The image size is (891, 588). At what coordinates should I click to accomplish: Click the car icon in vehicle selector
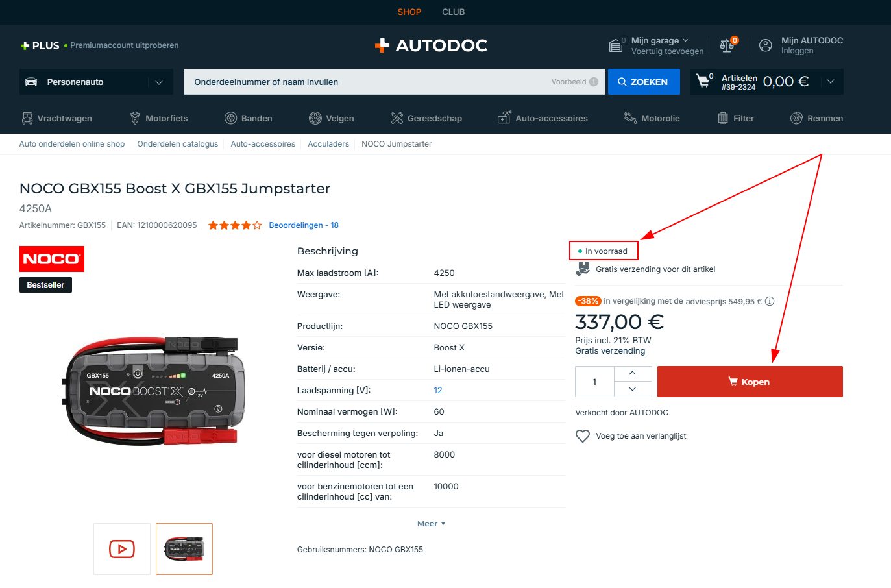(x=31, y=82)
